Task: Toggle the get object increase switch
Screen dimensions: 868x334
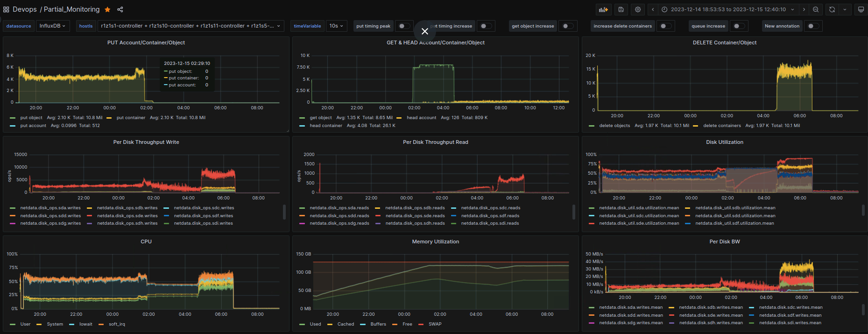Action: point(568,26)
